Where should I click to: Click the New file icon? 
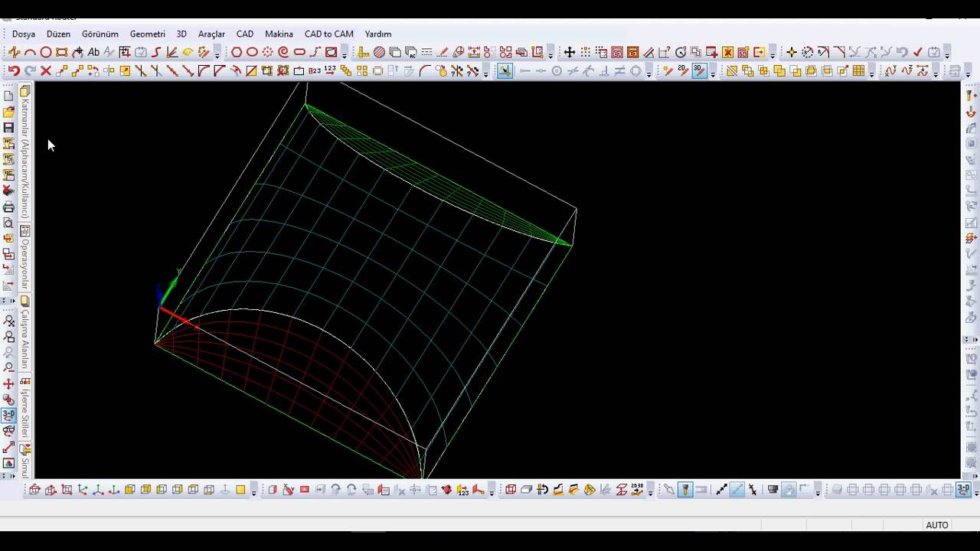[x=8, y=96]
